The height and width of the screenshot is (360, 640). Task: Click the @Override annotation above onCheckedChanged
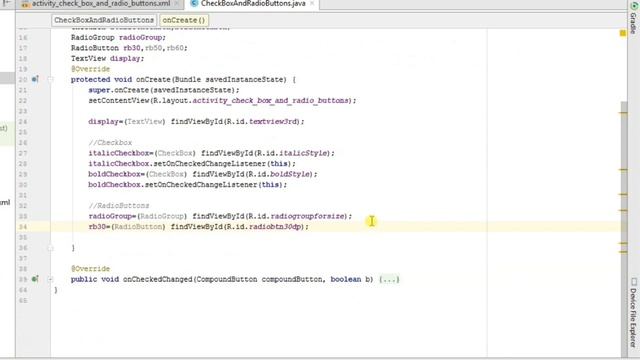[x=90, y=269]
